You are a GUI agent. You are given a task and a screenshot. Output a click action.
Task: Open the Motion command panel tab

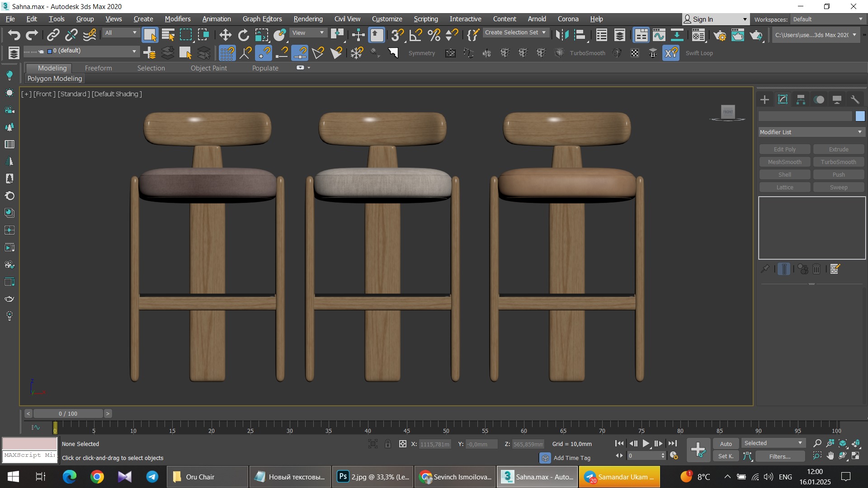coord(819,99)
